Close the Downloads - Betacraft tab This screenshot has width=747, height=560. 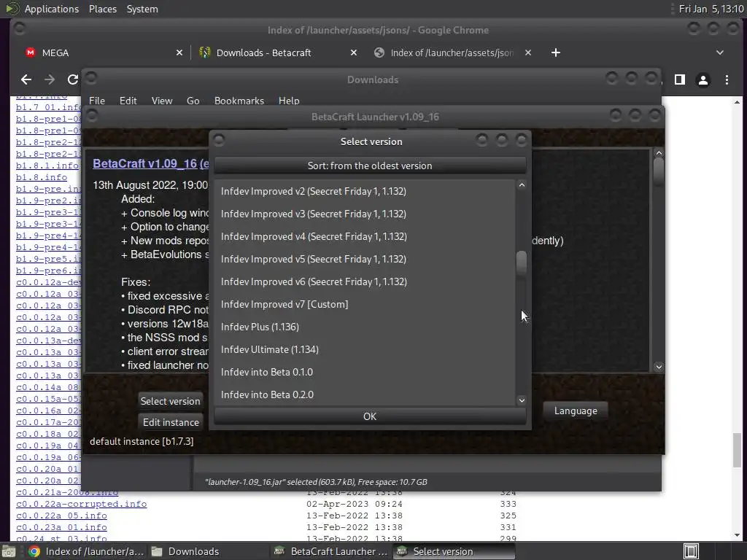coord(354,52)
